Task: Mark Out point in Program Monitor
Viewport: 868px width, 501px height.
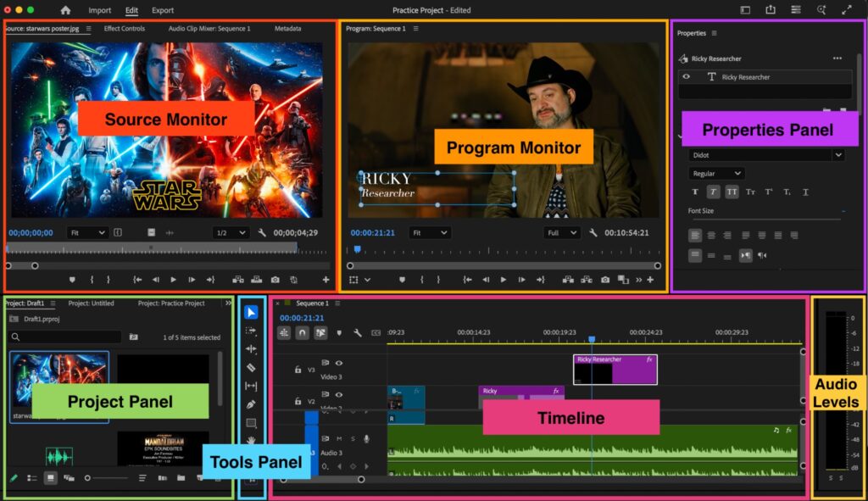Action: 438,280
